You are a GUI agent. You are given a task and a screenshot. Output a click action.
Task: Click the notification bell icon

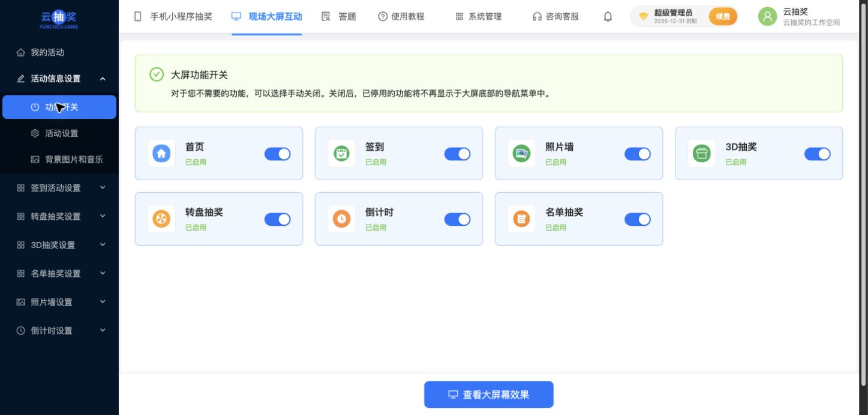608,17
